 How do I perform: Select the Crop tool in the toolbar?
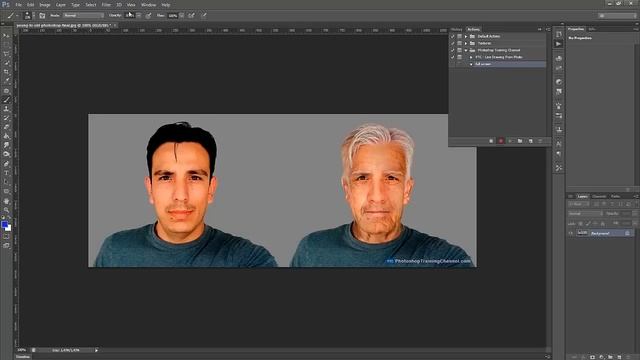7,72
